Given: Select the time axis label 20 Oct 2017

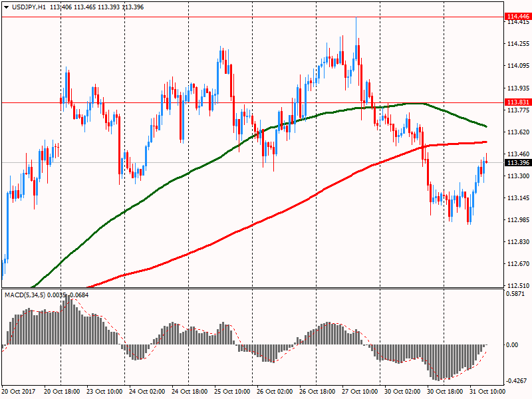Looking at the screenshot, I should pos(19,391).
